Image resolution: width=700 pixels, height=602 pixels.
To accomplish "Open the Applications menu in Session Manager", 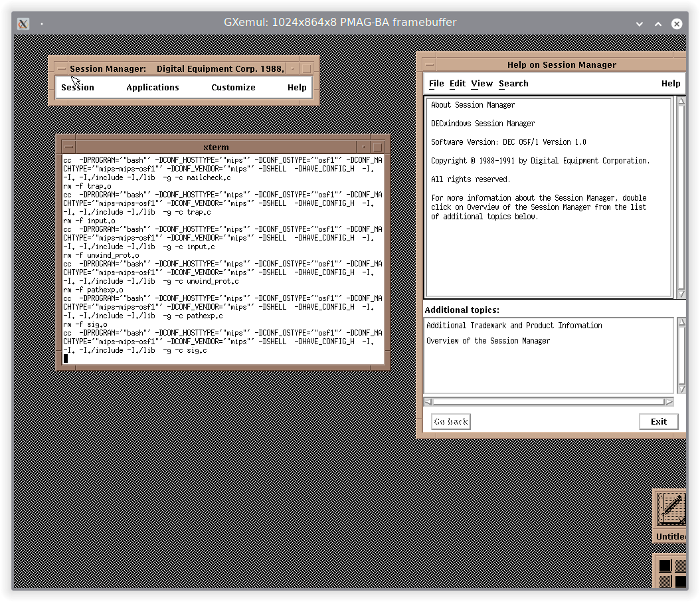I will pyautogui.click(x=153, y=88).
